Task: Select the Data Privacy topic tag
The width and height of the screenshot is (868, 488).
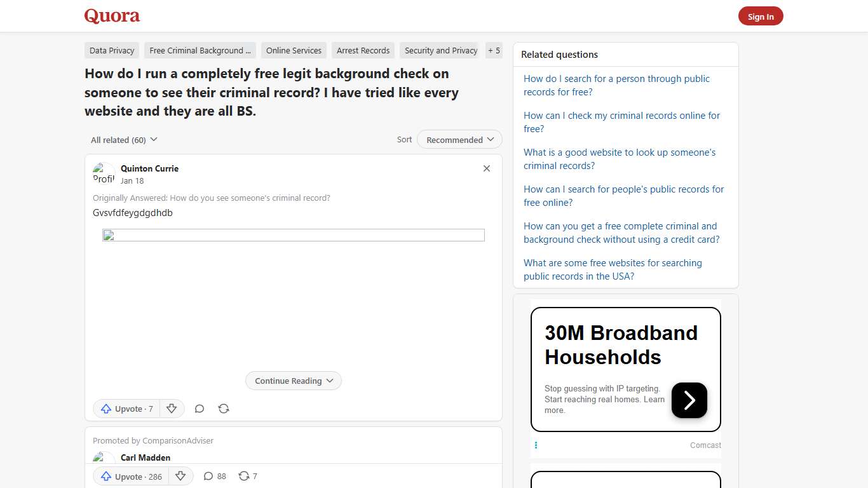Action: [112, 51]
